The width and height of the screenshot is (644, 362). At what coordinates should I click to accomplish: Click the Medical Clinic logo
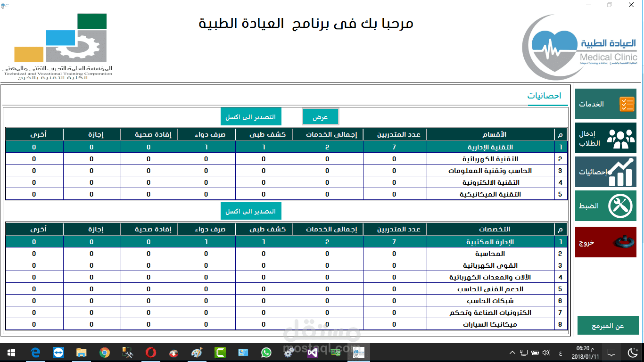click(x=580, y=47)
